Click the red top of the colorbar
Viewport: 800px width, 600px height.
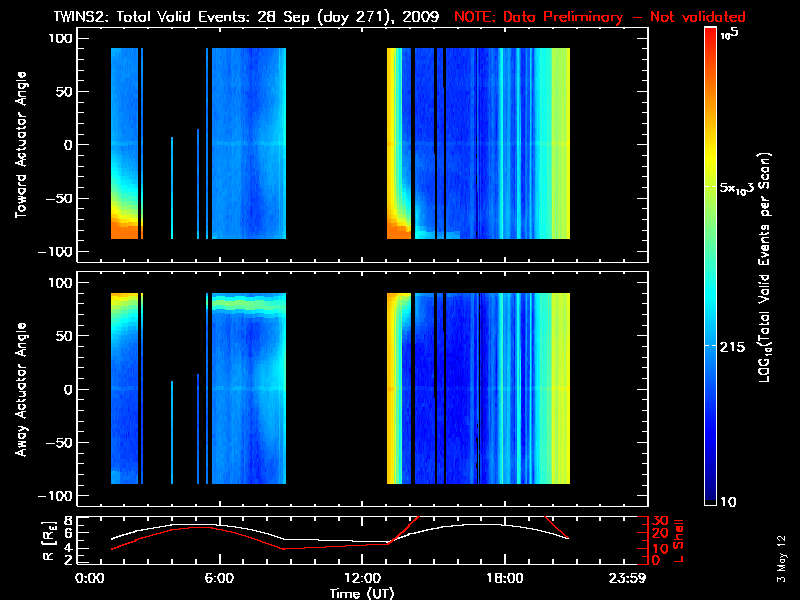710,38
